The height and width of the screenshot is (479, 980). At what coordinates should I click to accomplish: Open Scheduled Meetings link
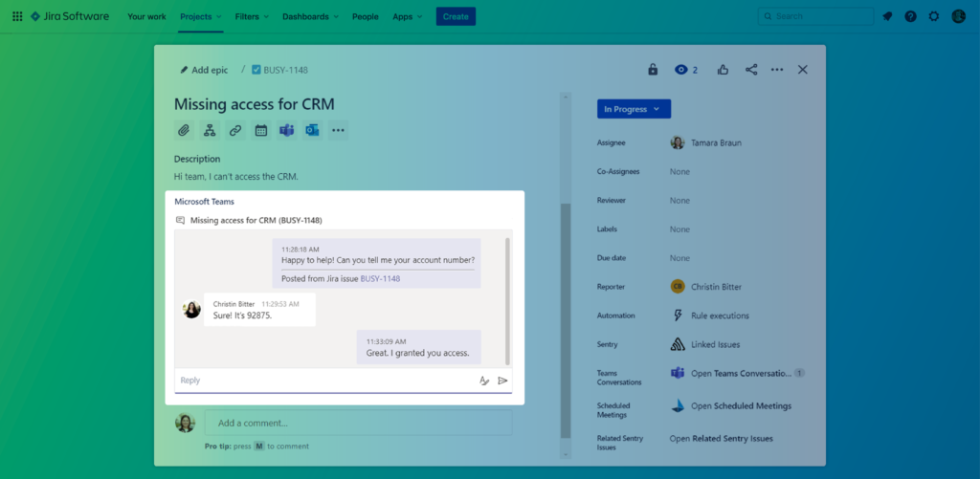(742, 406)
